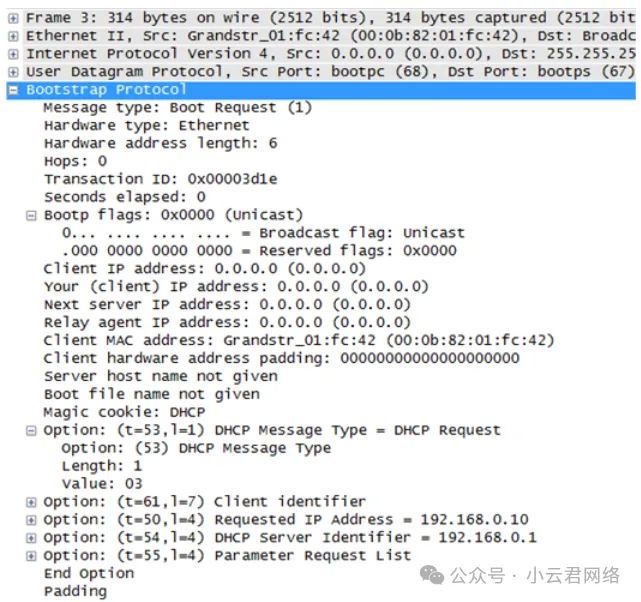Screen dimensions: 641x602
Task: Expand the Requested IP Address option
Action: coord(31,519)
